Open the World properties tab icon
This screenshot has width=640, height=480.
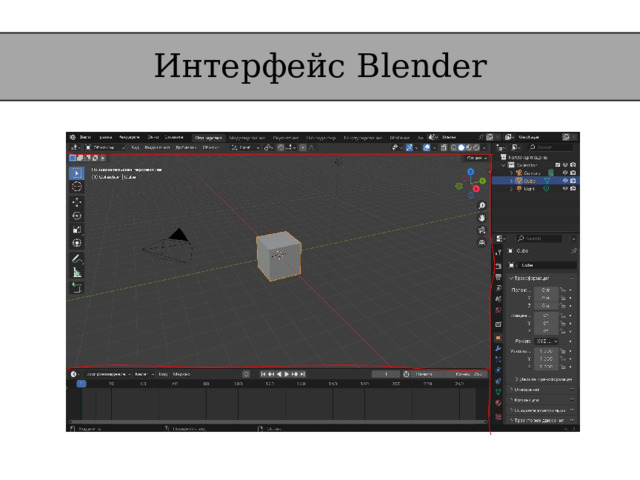[498, 310]
